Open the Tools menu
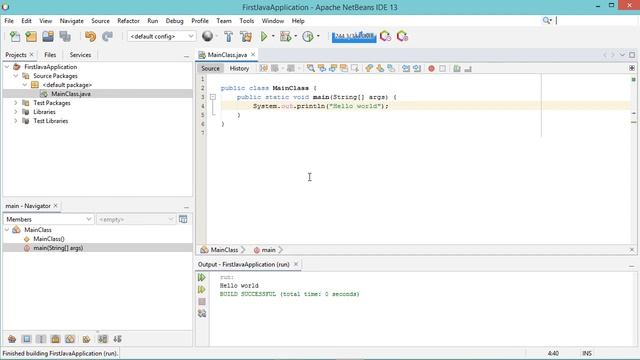 (x=247, y=21)
